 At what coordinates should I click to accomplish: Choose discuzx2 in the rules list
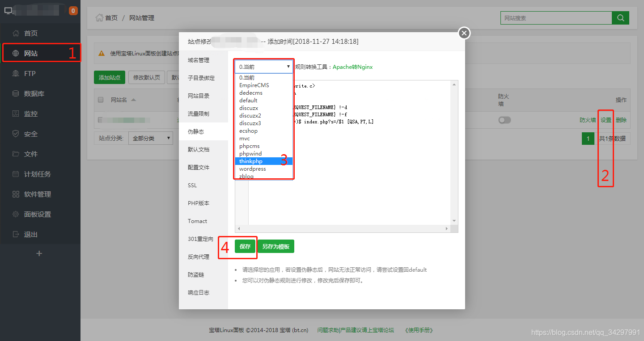click(x=264, y=116)
